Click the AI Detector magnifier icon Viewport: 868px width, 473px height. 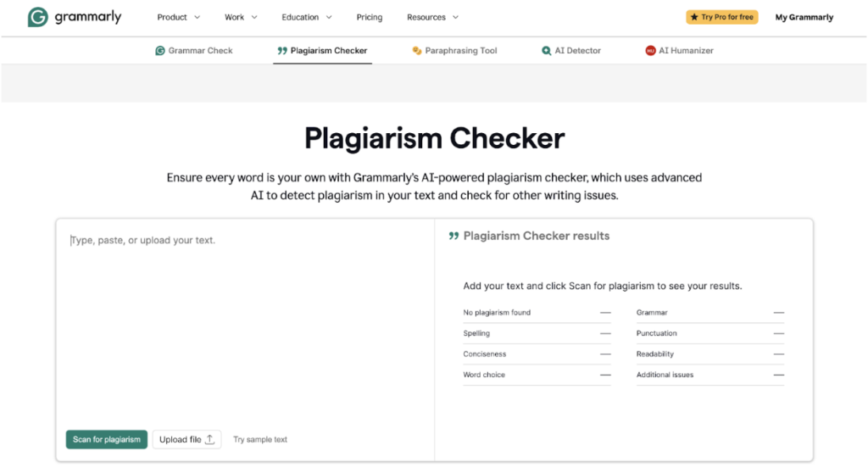coord(547,50)
